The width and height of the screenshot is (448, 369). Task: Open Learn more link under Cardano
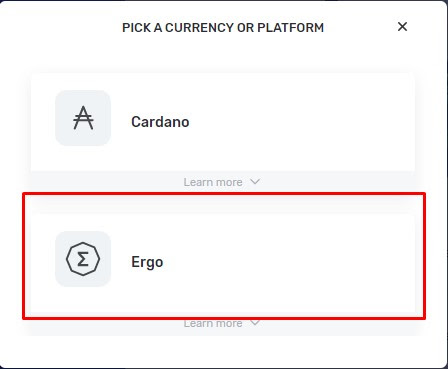pyautogui.click(x=213, y=182)
